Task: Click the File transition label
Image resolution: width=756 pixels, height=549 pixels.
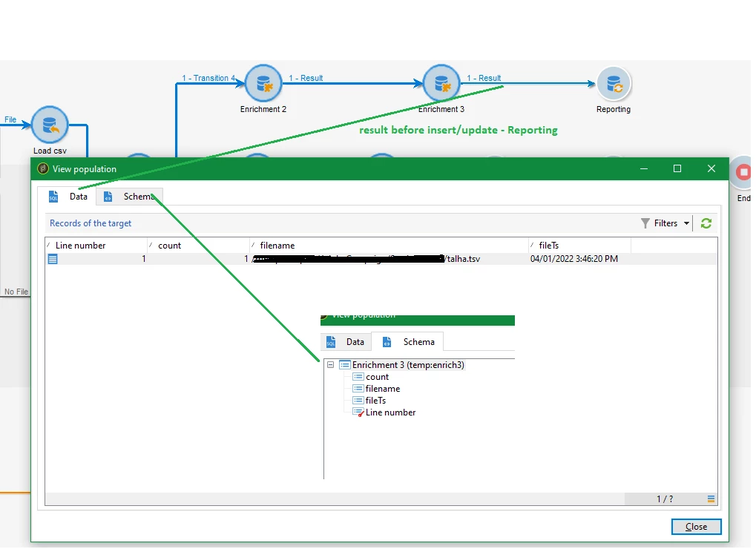Action: coord(10,119)
